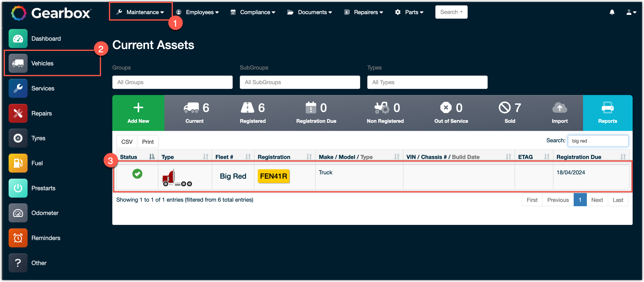This screenshot has height=282, width=644.
Task: Open the Reminders alarm icon
Action: pyautogui.click(x=18, y=238)
